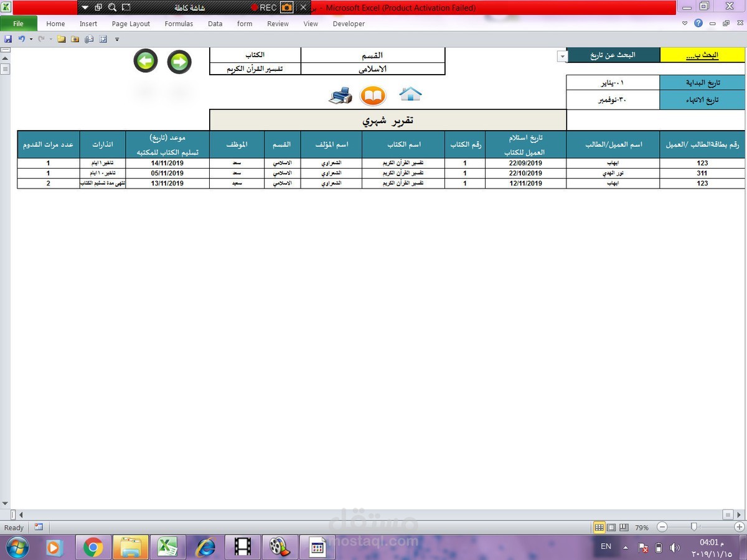This screenshot has height=560, width=747.
Task: Click the printer icon on the sheet
Action: 341,95
